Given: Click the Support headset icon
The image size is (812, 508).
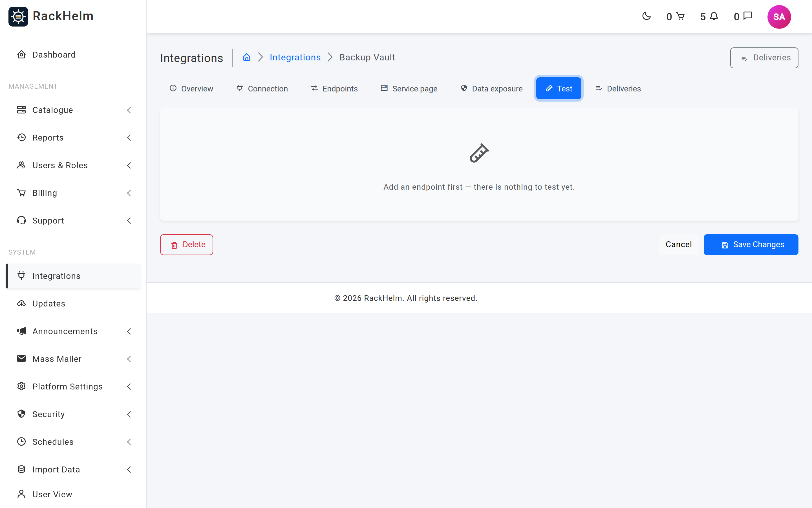Looking at the screenshot, I should tap(21, 220).
